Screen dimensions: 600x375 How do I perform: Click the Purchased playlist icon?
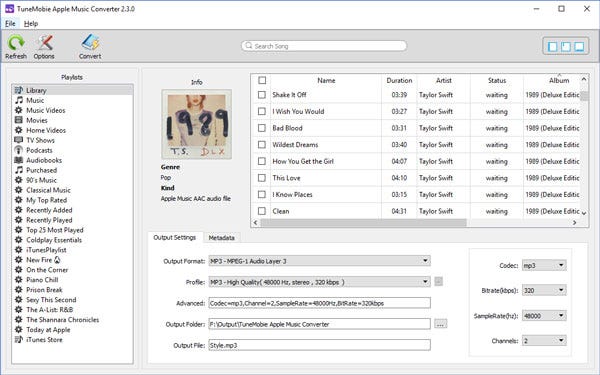tap(18, 170)
